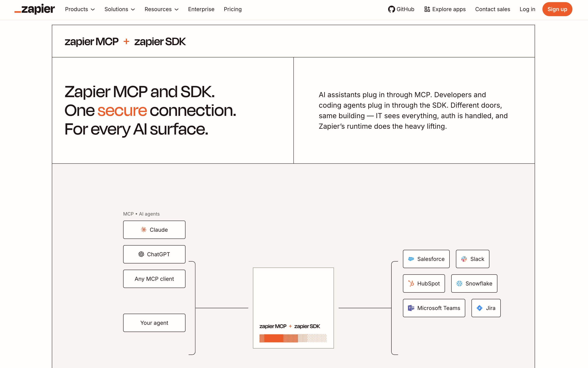Expand the Solutions dropdown chevron
588x368 pixels.
coord(133,10)
